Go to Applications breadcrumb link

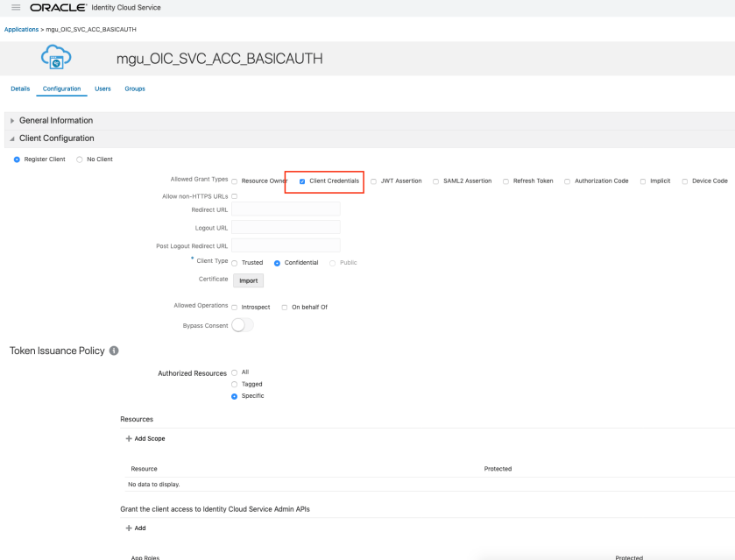21,30
